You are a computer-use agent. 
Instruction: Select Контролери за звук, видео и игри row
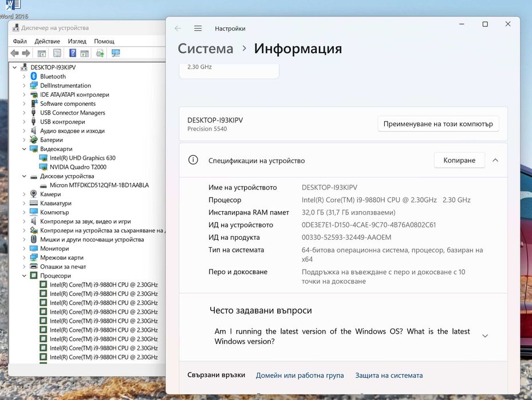click(x=85, y=221)
